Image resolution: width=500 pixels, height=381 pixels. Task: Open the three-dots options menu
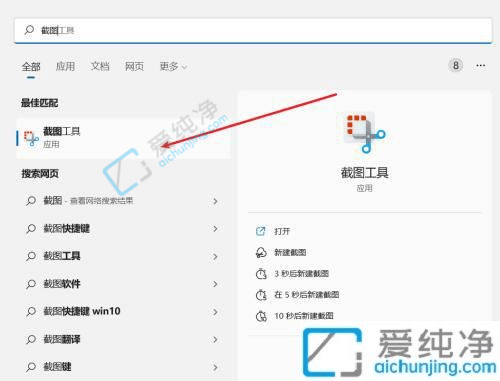[480, 65]
